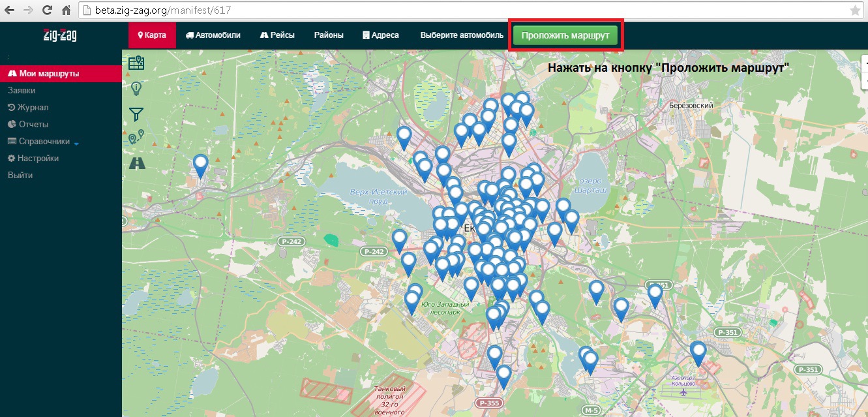
Task: Open the Карта tab
Action: [152, 35]
